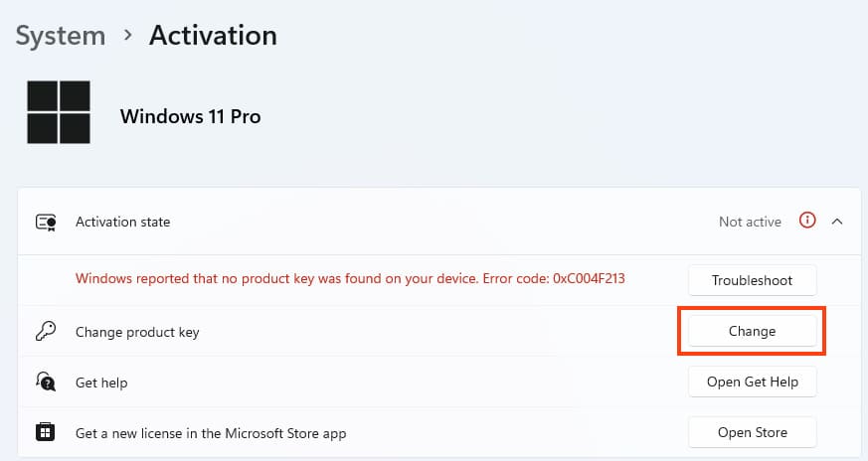Click the Activation state certificate icon
Screen dimensions: 868x461
coord(46,222)
